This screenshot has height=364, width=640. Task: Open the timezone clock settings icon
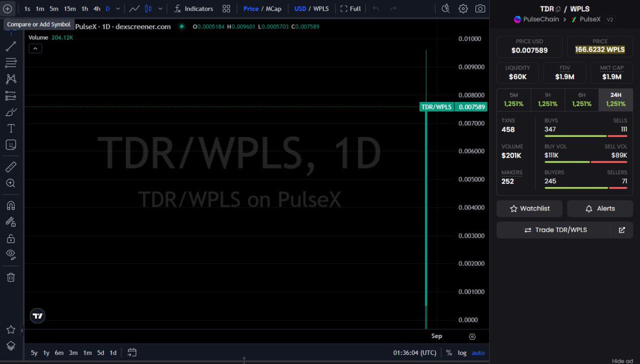point(446,9)
